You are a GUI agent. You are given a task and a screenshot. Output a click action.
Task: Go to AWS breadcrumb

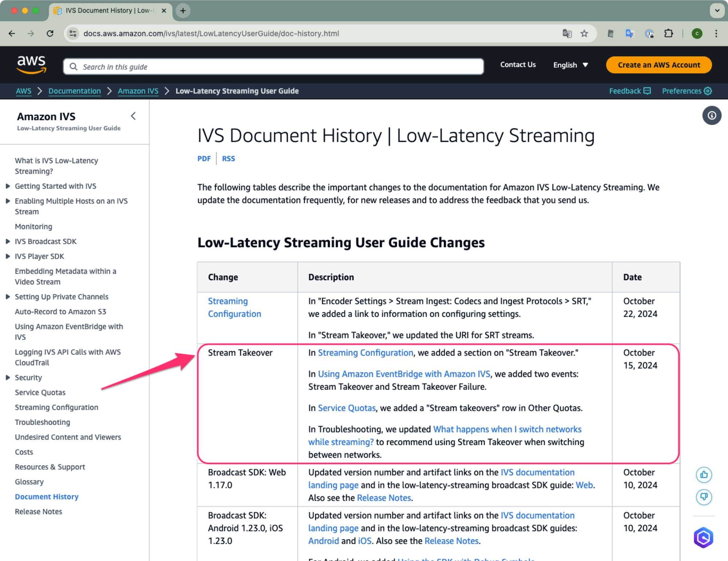coord(24,91)
